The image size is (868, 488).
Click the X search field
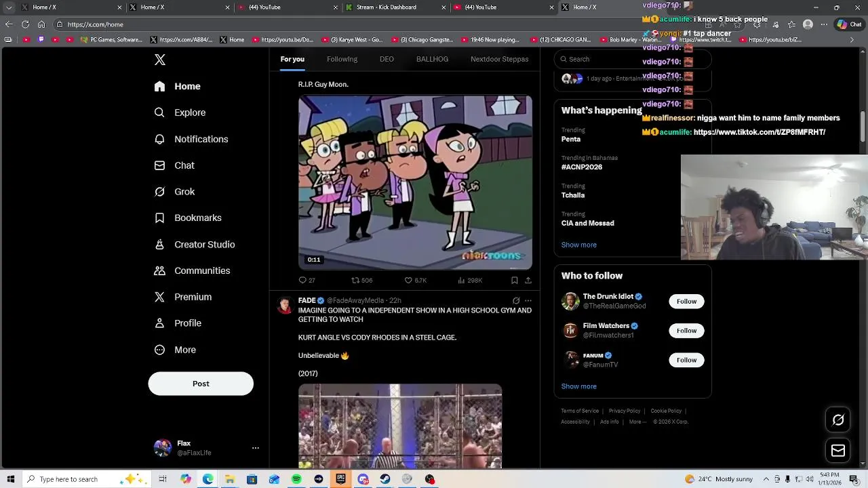pyautogui.click(x=633, y=59)
